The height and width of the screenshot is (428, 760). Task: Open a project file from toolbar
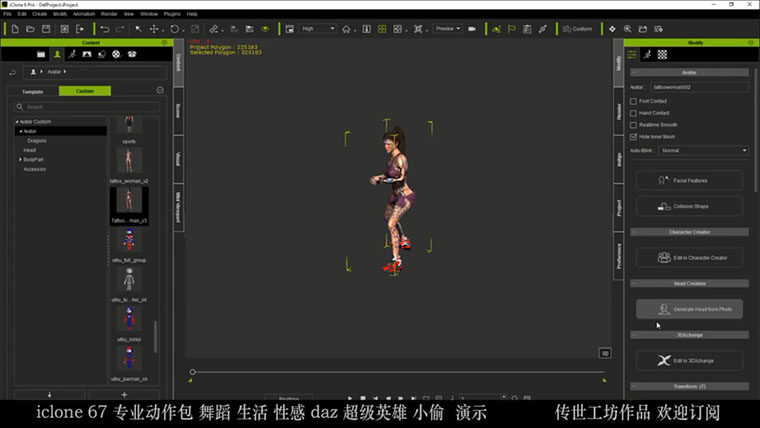pyautogui.click(x=30, y=29)
